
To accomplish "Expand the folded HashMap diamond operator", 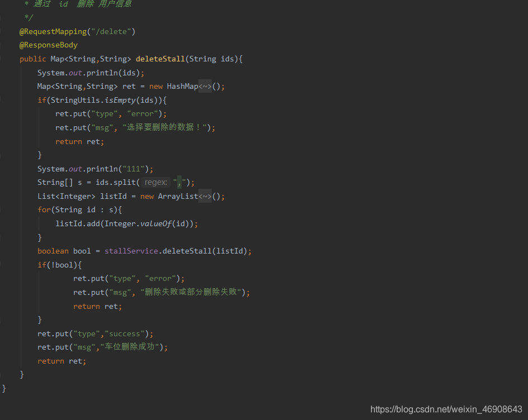I will (204, 87).
